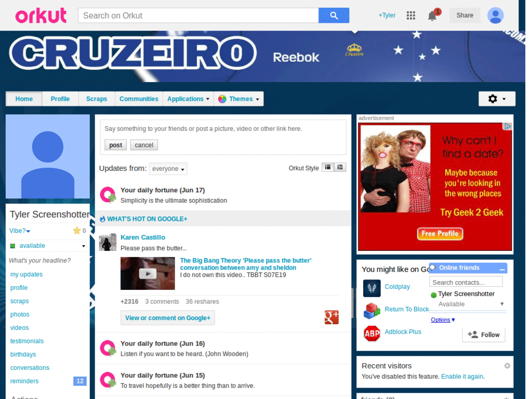
Task: Open the Google apps grid icon
Action: point(411,15)
